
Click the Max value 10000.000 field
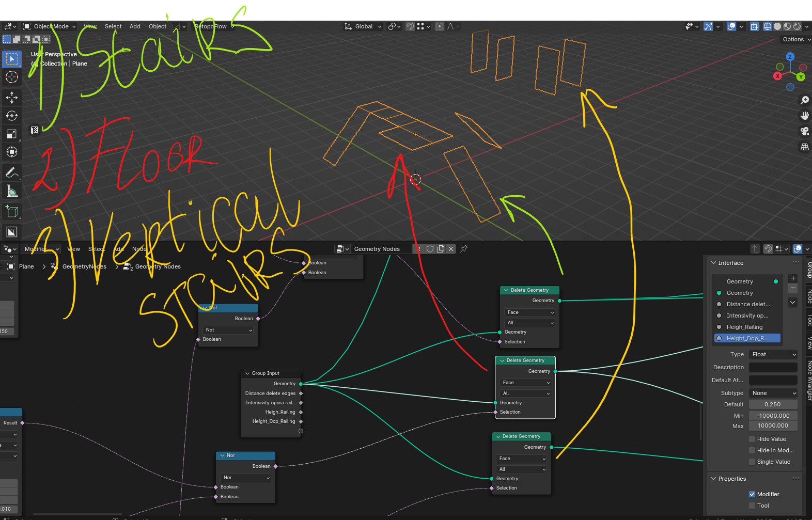point(773,426)
